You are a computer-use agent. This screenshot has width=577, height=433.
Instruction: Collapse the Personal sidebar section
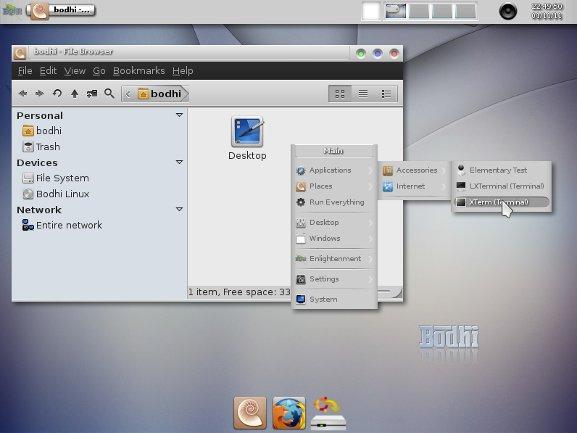179,115
